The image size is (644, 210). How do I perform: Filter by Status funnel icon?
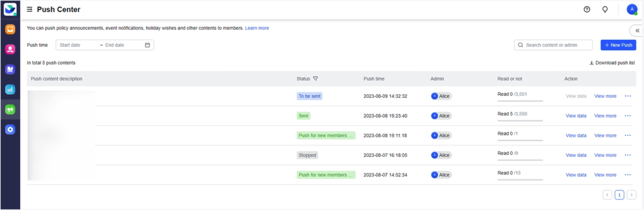click(315, 79)
